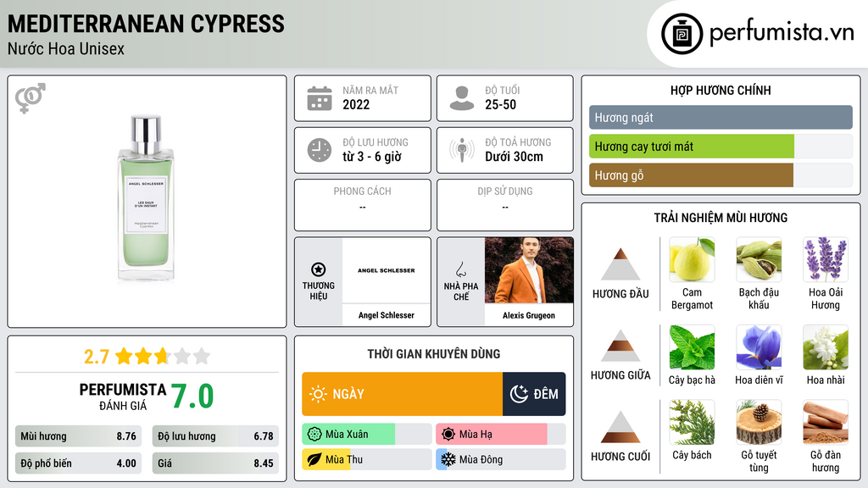Click the Hương giữa pyramid icon
The width and height of the screenshot is (868, 488).
(x=620, y=346)
